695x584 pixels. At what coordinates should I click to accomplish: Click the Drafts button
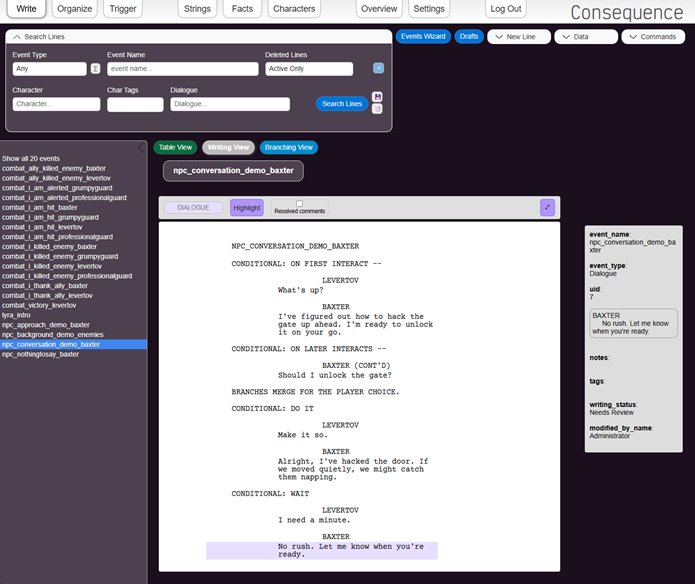[469, 36]
